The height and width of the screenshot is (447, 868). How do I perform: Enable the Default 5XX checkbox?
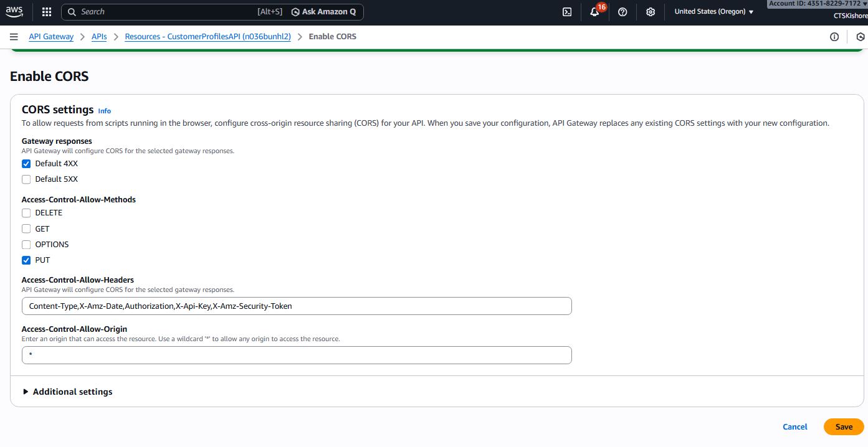pos(26,179)
